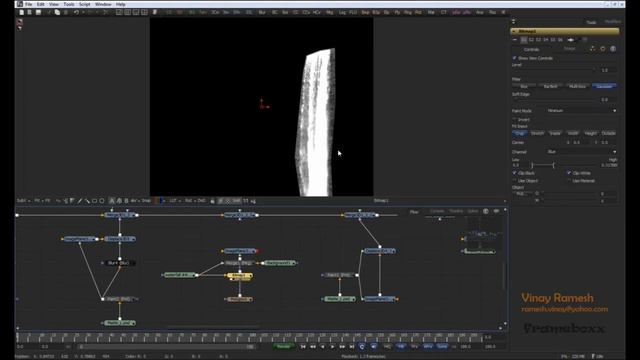Set Fit Input to Crop
640x360 pixels.
pos(520,133)
